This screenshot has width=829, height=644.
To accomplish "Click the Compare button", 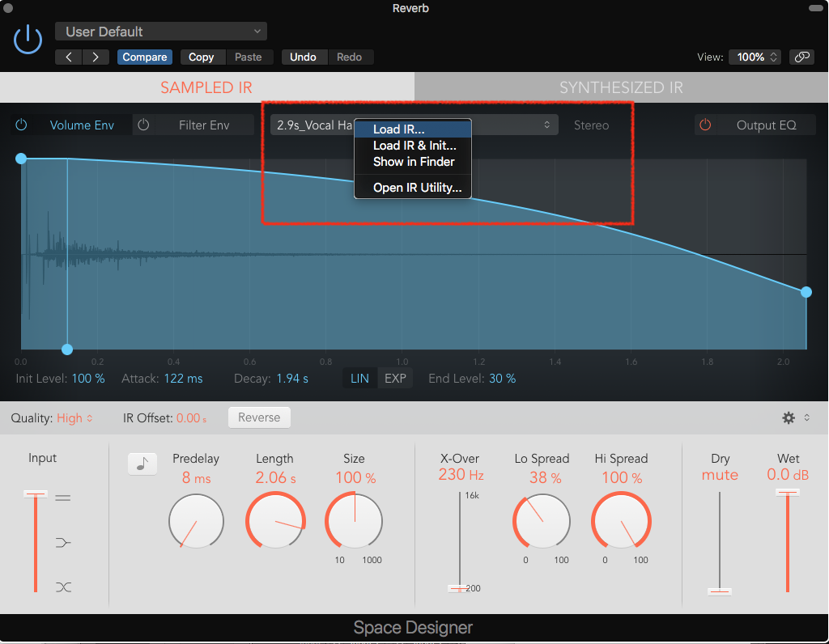I will coord(145,57).
